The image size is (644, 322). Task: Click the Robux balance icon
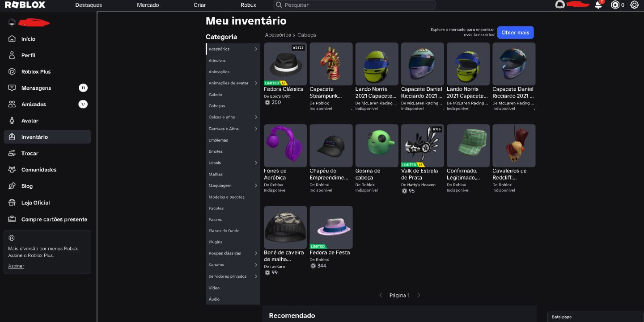pos(615,5)
